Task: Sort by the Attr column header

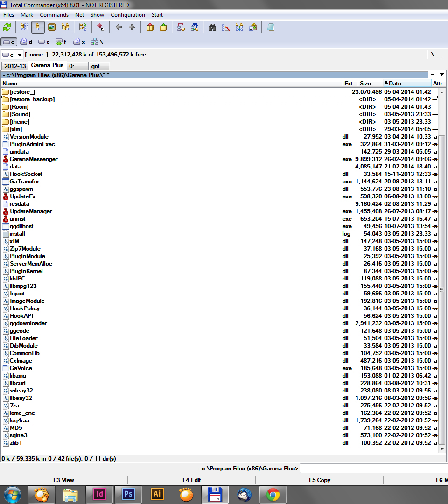Action: click(438, 83)
